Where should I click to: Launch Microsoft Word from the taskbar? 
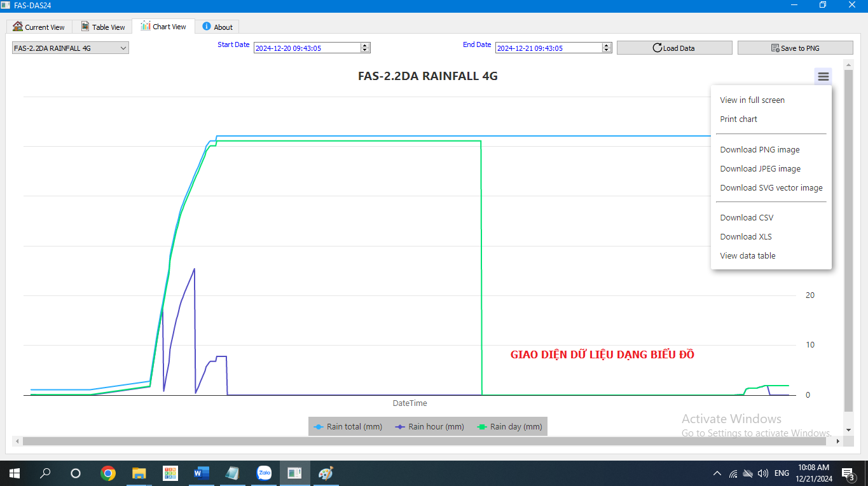pos(201,473)
